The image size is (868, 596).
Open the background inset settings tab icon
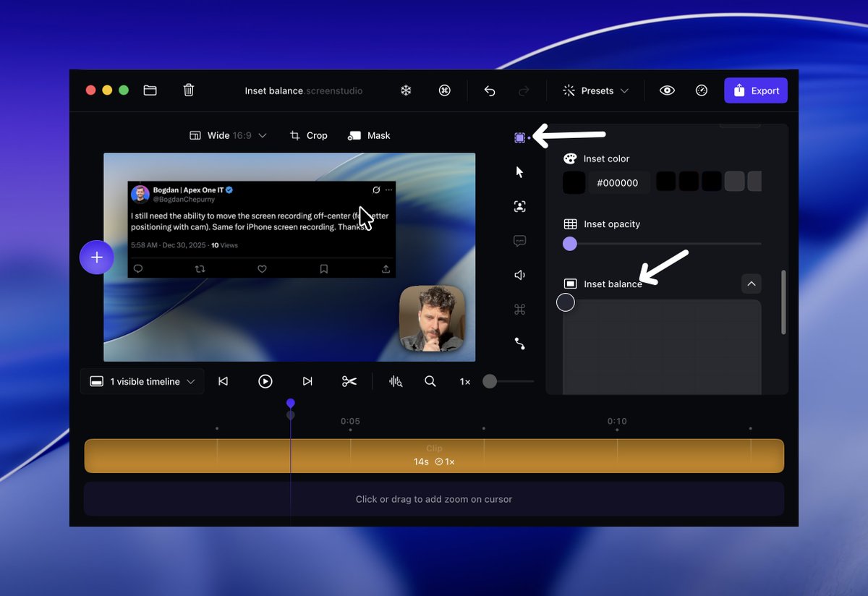point(519,137)
